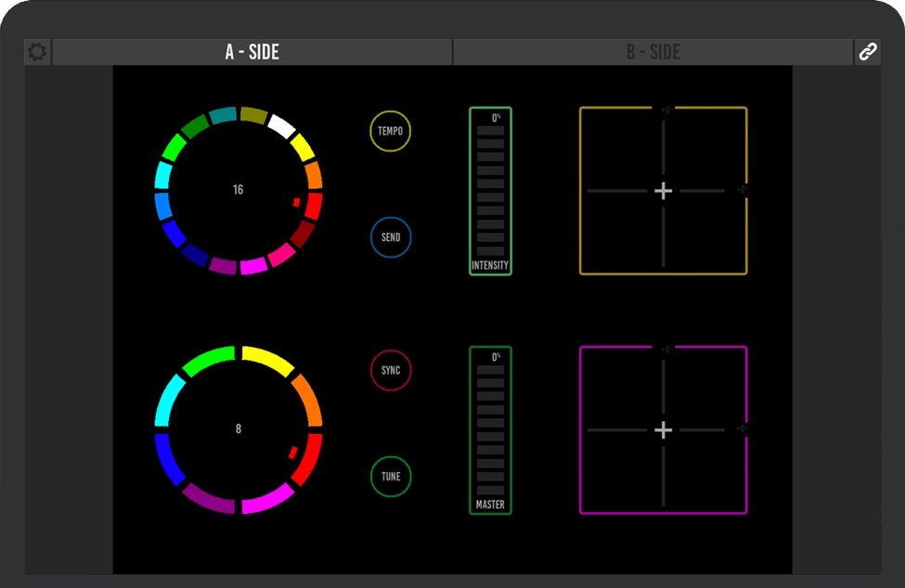905x588 pixels.
Task: Select purple segment on bottom color wheel
Action: pos(208,499)
